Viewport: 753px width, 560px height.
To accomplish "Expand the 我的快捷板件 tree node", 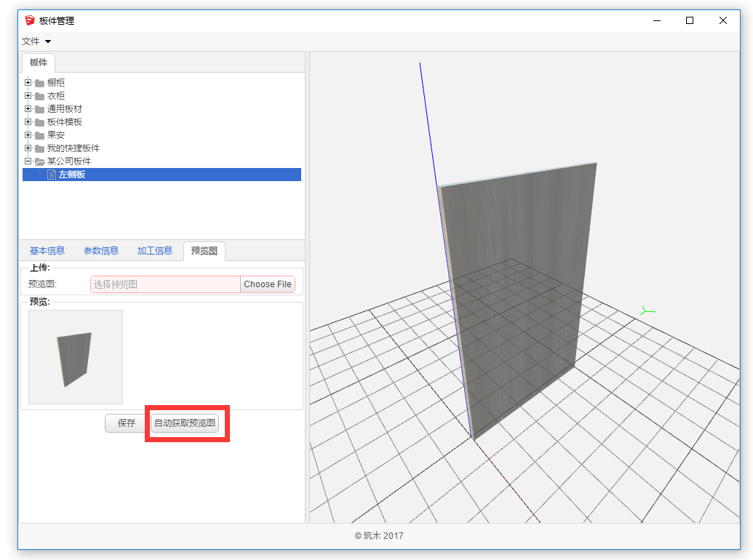I will click(28, 148).
